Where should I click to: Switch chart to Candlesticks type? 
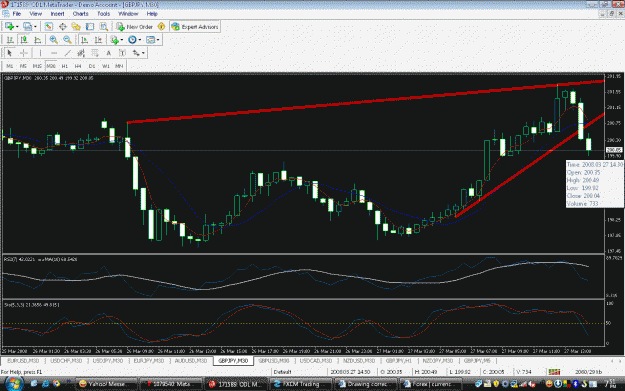coord(24,40)
